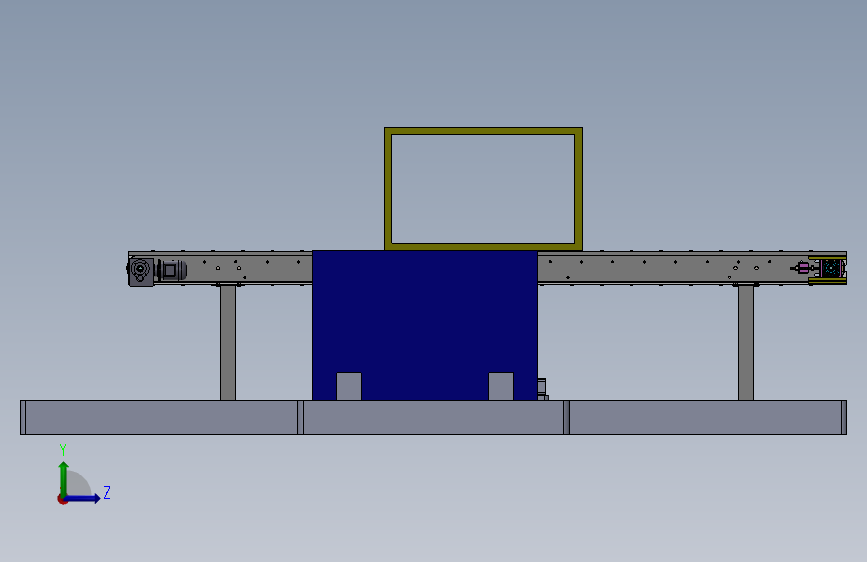The image size is (867, 562).
Task: Select the magenta adjuster bolt near the right end
Action: click(x=802, y=268)
